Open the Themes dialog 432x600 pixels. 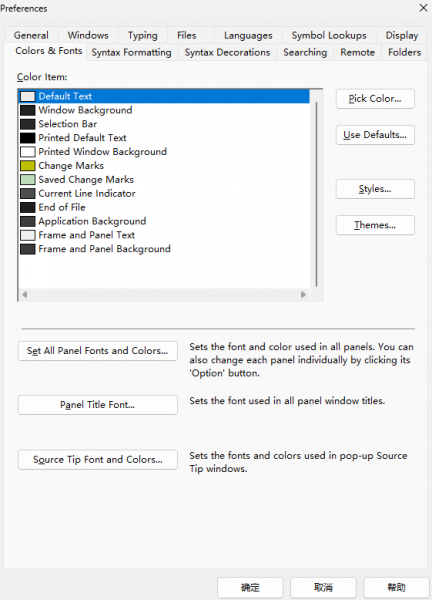pos(375,225)
